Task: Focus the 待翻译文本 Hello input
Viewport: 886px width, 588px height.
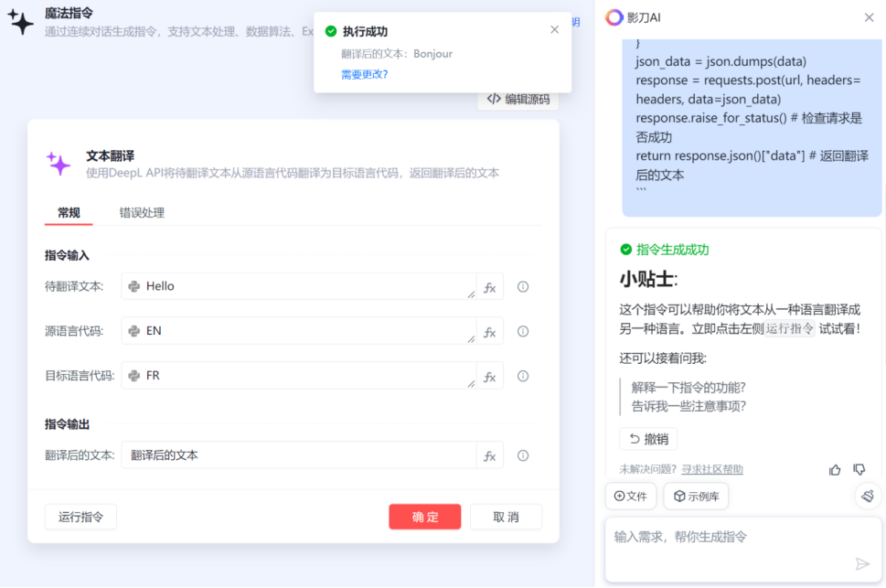Action: (299, 286)
